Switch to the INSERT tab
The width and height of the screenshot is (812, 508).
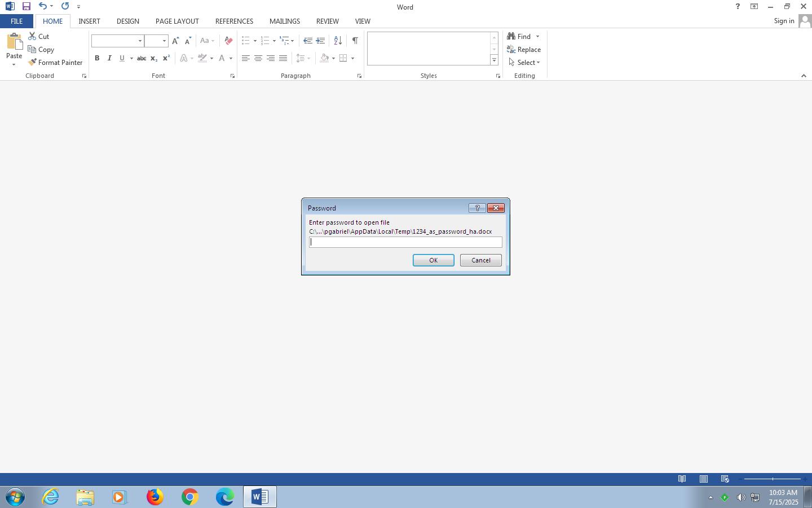coord(89,21)
